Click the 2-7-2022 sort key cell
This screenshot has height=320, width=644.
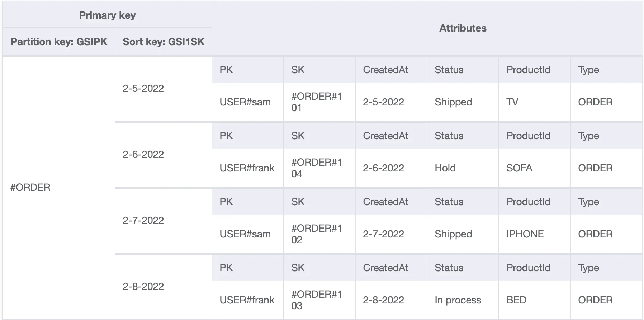click(164, 221)
